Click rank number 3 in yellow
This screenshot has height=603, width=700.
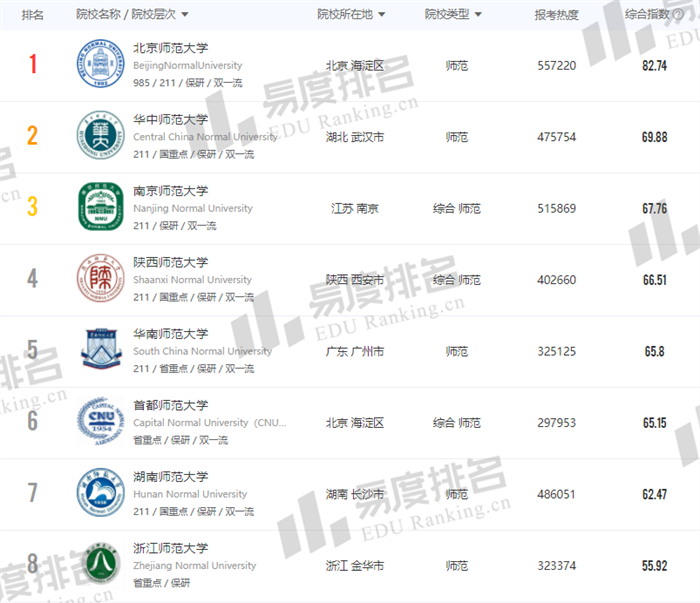32,206
